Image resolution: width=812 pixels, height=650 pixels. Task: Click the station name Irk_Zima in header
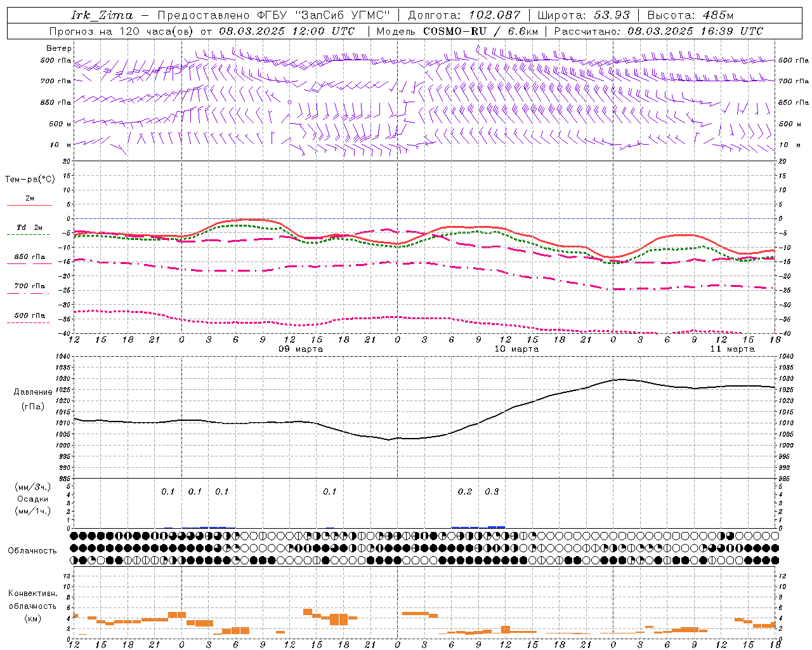click(102, 15)
